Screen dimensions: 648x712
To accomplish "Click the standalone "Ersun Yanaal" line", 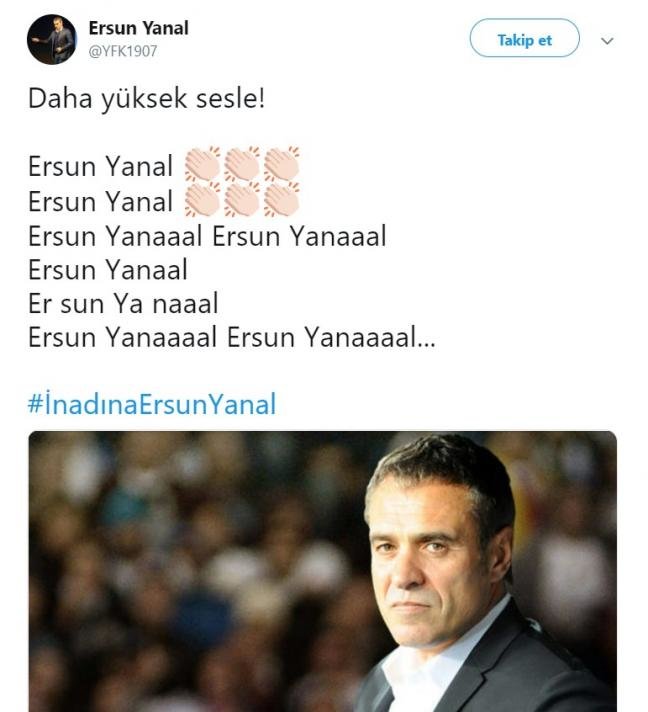I will 108,270.
